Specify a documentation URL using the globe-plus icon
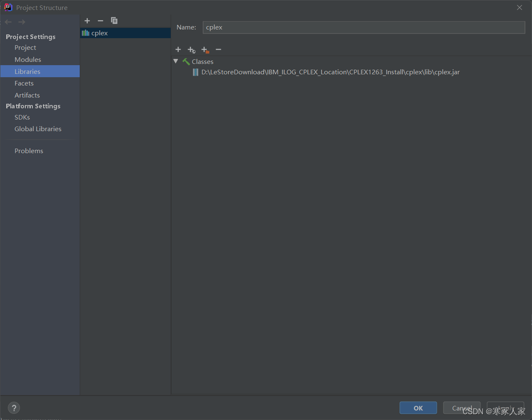This screenshot has height=420, width=532. click(191, 50)
